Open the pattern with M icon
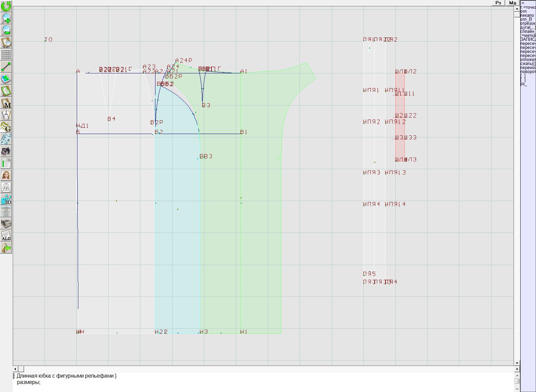Screen dimensions: 536x392 pos(6,103)
